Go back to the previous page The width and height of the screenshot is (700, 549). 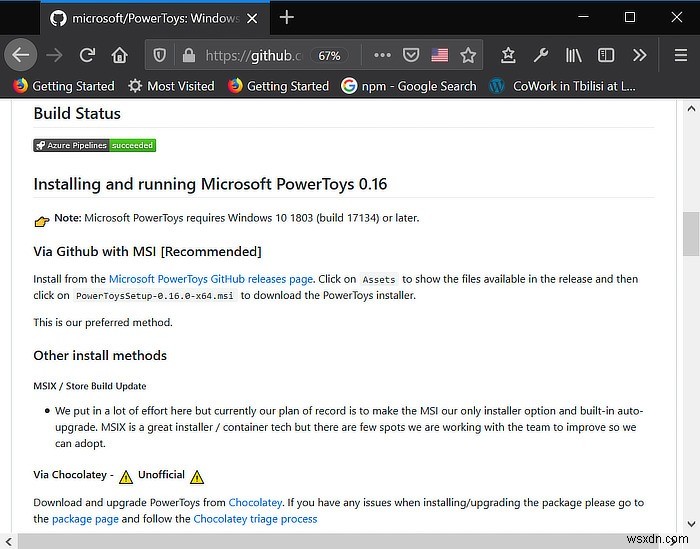coord(21,55)
